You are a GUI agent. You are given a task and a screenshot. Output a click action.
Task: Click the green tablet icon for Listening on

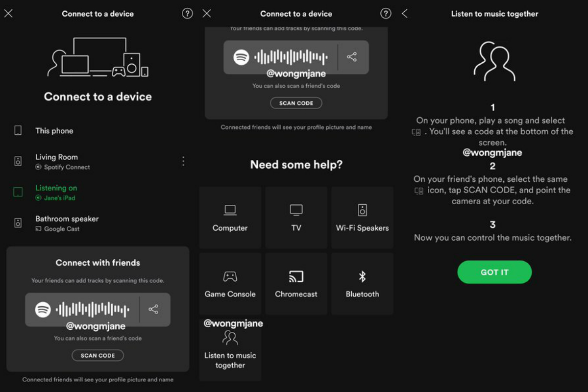pos(18,193)
